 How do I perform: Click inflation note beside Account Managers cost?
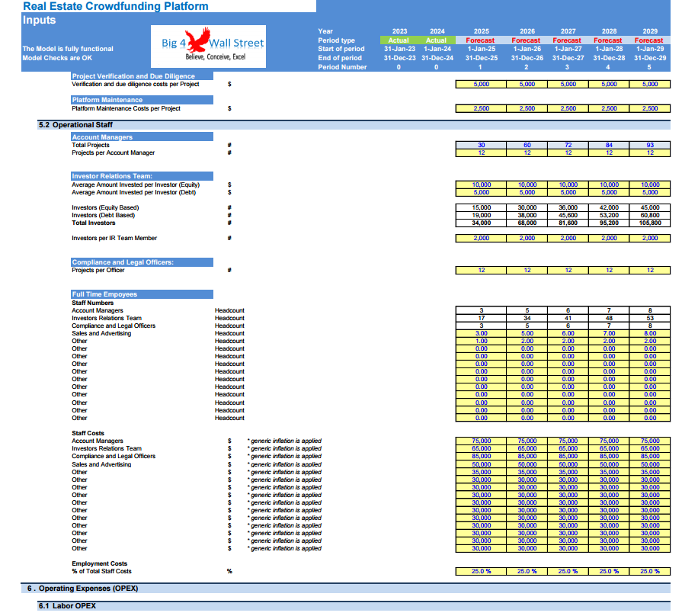tap(284, 441)
